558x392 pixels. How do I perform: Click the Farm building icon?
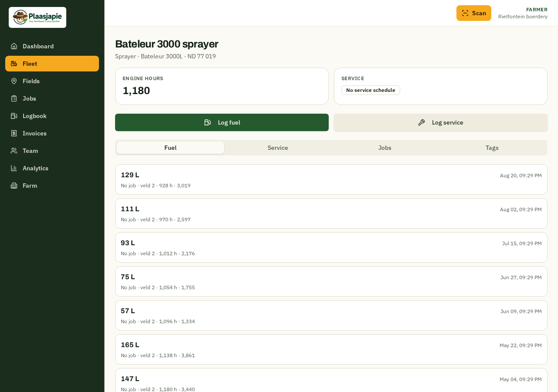coord(14,186)
